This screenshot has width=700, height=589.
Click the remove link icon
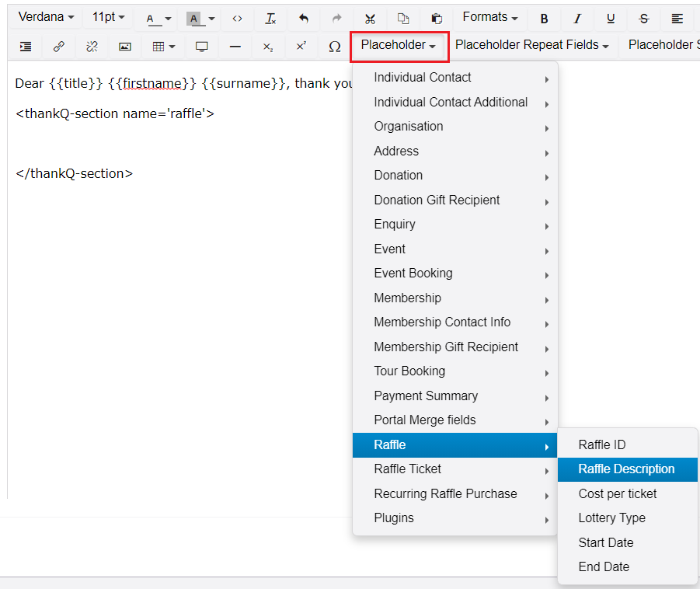[92, 47]
